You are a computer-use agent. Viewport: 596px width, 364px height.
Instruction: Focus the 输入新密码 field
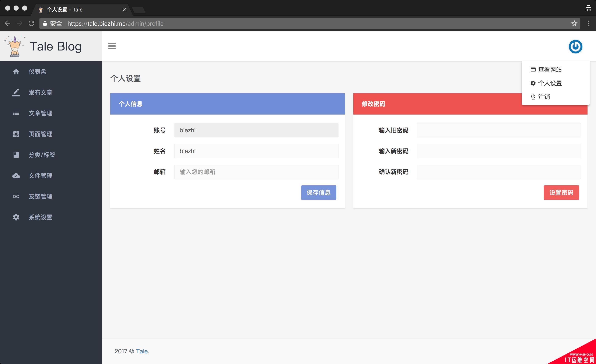click(x=499, y=151)
